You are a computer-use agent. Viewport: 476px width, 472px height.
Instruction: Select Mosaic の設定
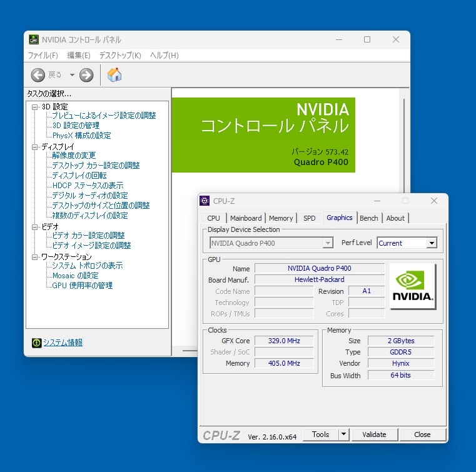tap(75, 276)
